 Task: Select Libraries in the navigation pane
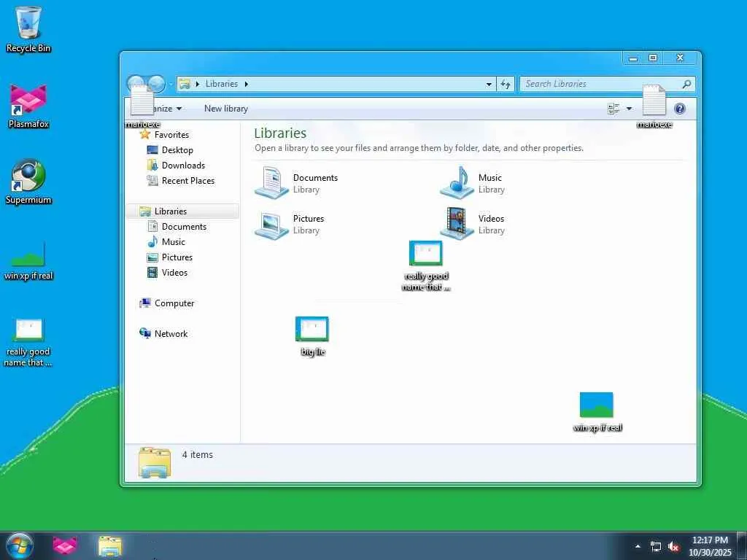point(182,211)
